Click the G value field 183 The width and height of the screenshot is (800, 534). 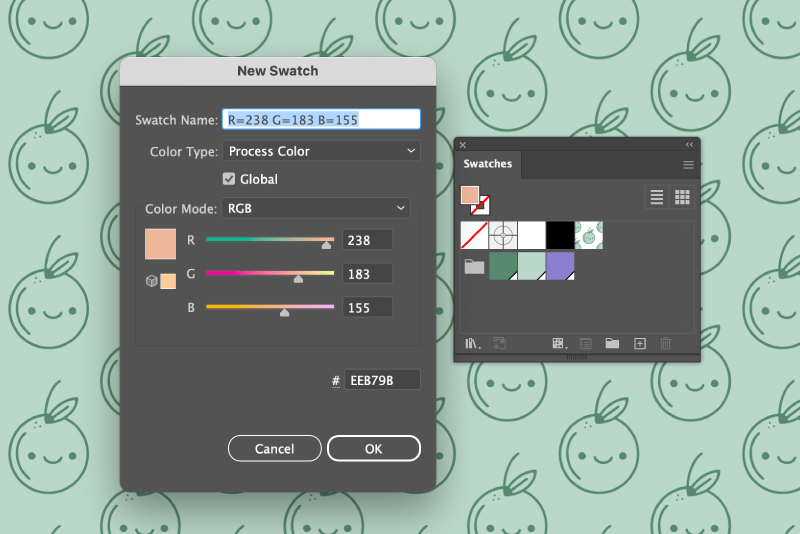click(367, 273)
